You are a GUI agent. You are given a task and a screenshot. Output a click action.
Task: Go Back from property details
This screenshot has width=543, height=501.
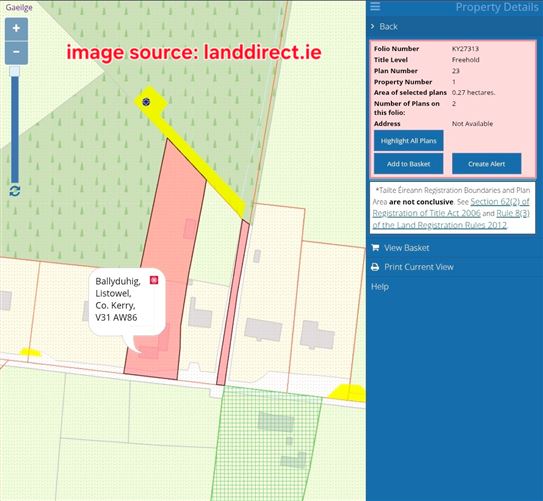[384, 27]
